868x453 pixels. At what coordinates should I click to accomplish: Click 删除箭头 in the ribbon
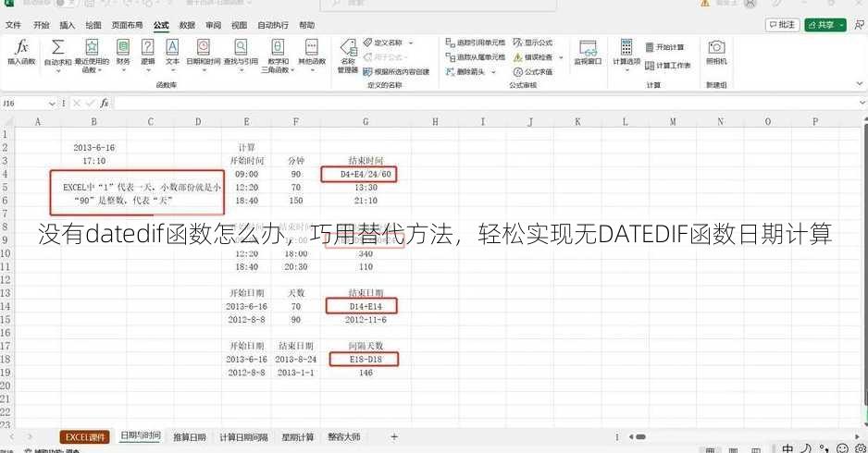(465, 72)
